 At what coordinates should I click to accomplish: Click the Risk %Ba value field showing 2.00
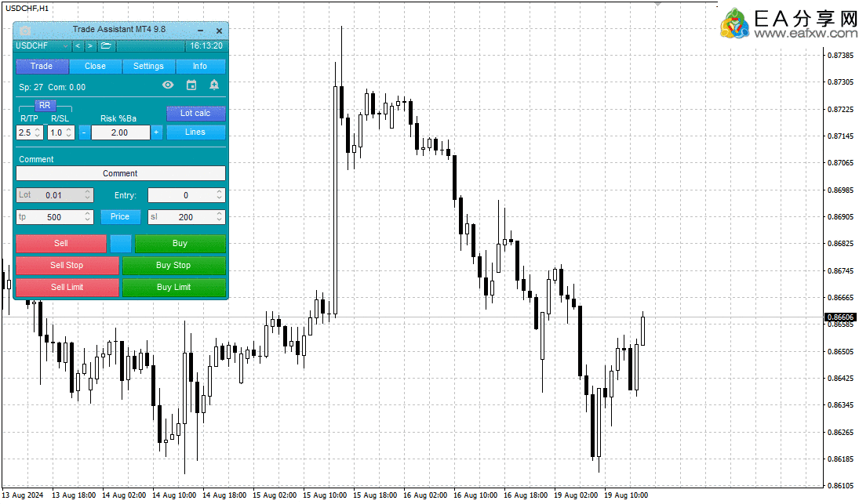(x=121, y=132)
